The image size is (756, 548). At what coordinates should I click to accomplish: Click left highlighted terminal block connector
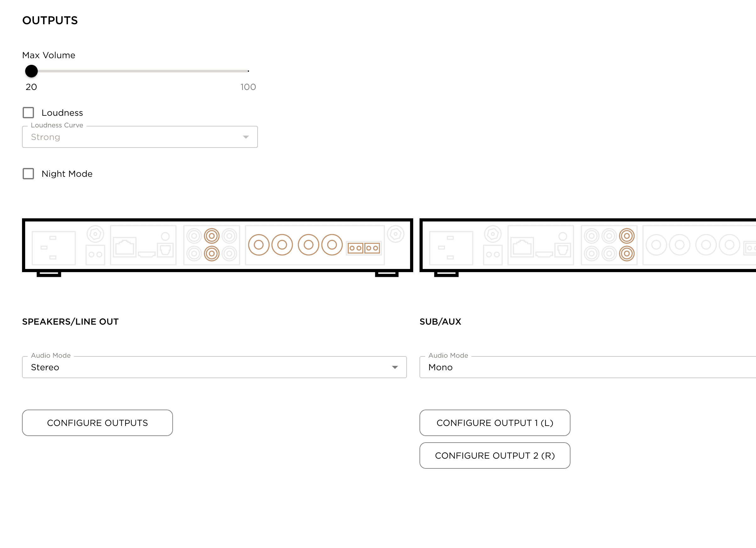point(355,248)
